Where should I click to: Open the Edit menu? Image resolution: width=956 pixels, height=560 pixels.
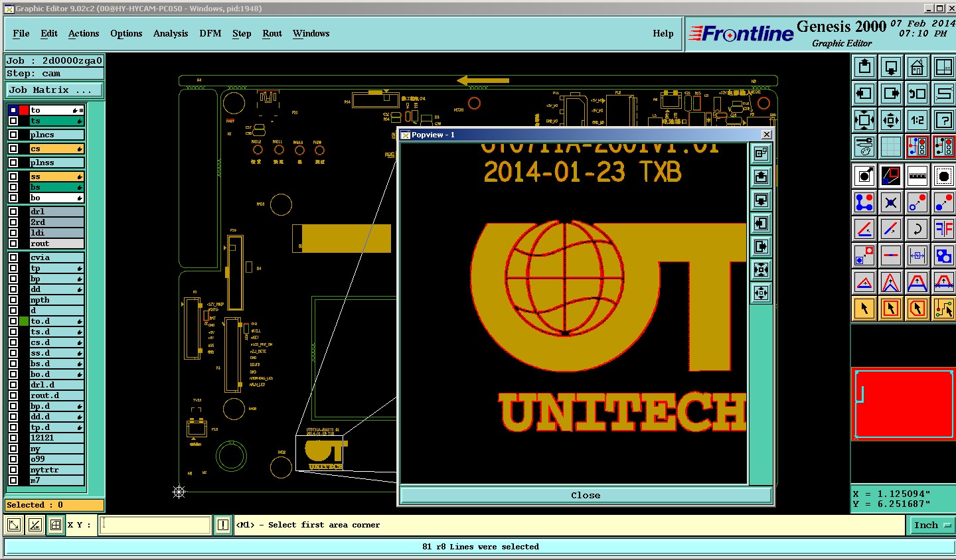49,33
